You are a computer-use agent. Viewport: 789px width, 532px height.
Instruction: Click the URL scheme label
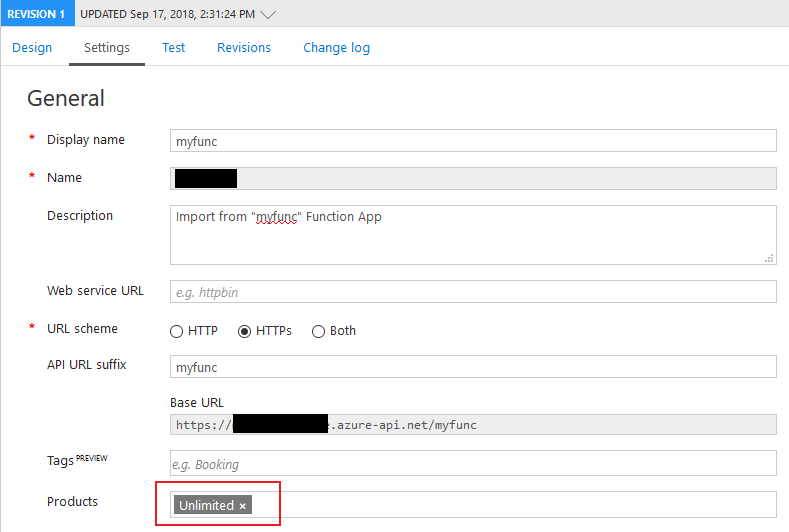point(82,329)
